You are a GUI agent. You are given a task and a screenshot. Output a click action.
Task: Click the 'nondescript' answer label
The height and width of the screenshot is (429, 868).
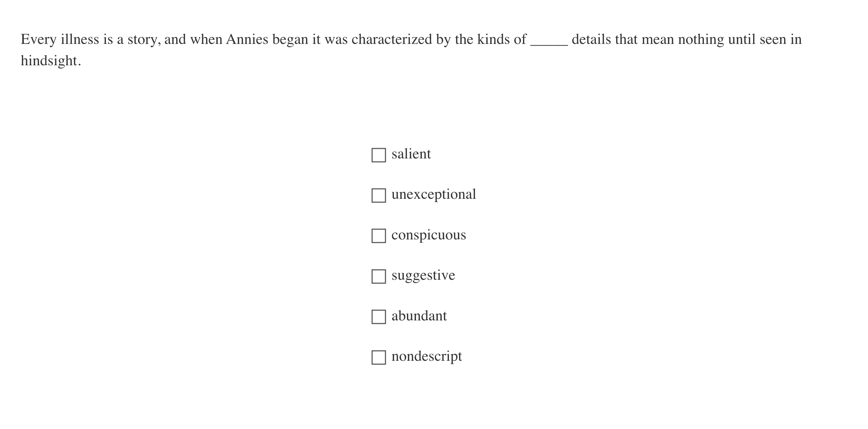427,356
